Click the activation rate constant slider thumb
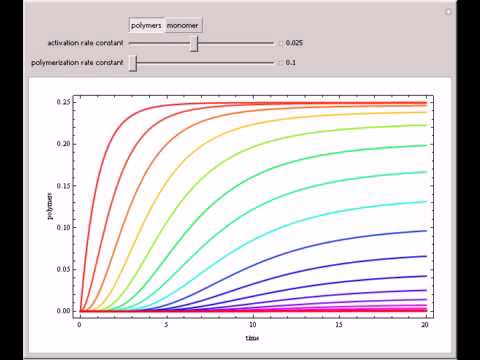The height and width of the screenshot is (360, 480). 194,44
